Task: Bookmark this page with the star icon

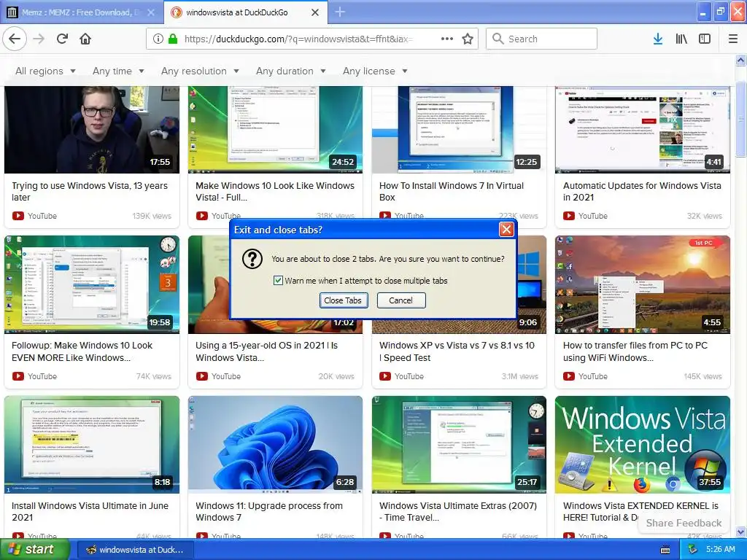Action: click(x=468, y=39)
